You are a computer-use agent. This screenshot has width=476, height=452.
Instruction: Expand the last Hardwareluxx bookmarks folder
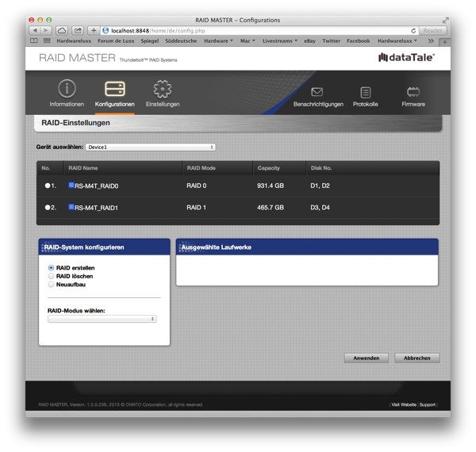tap(397, 40)
